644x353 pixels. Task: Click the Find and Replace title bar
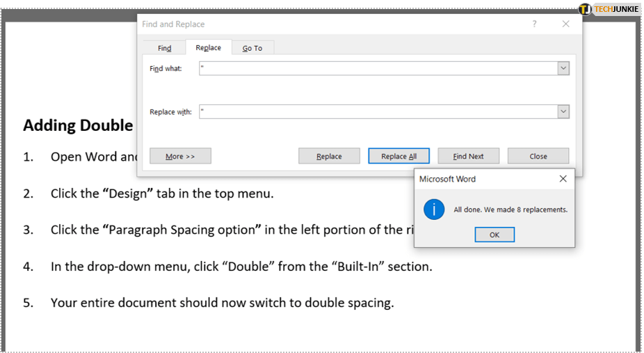tap(313, 24)
